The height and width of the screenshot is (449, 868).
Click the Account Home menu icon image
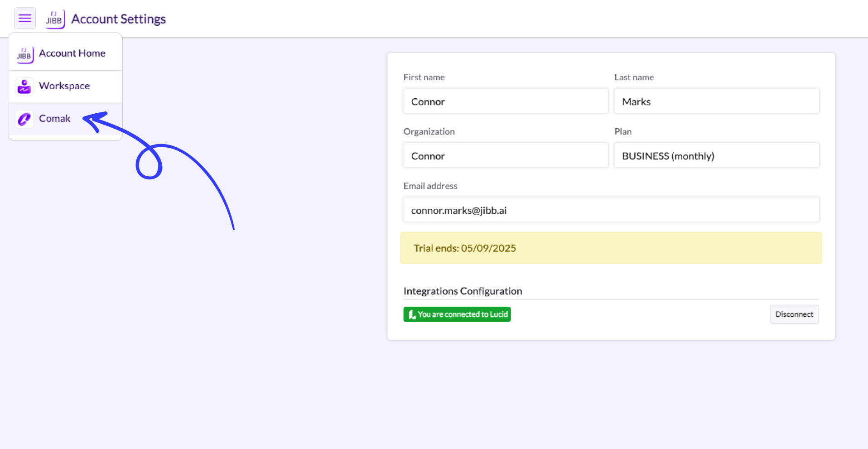click(24, 54)
